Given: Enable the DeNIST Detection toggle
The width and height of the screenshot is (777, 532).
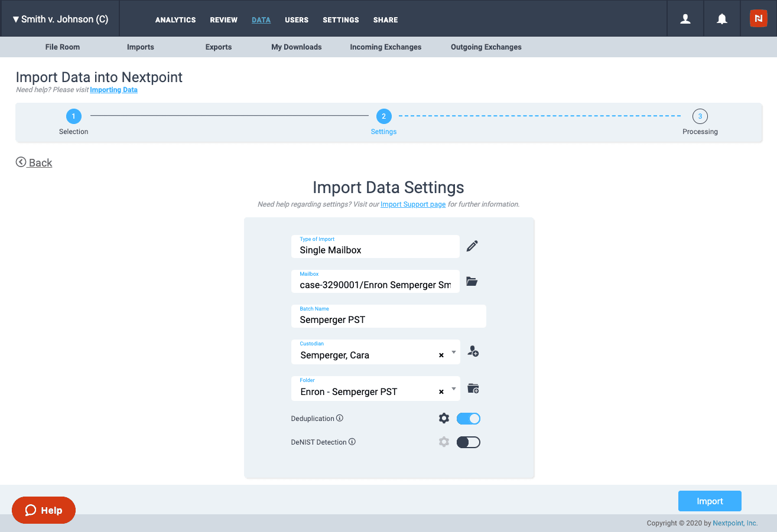Looking at the screenshot, I should click(x=469, y=442).
